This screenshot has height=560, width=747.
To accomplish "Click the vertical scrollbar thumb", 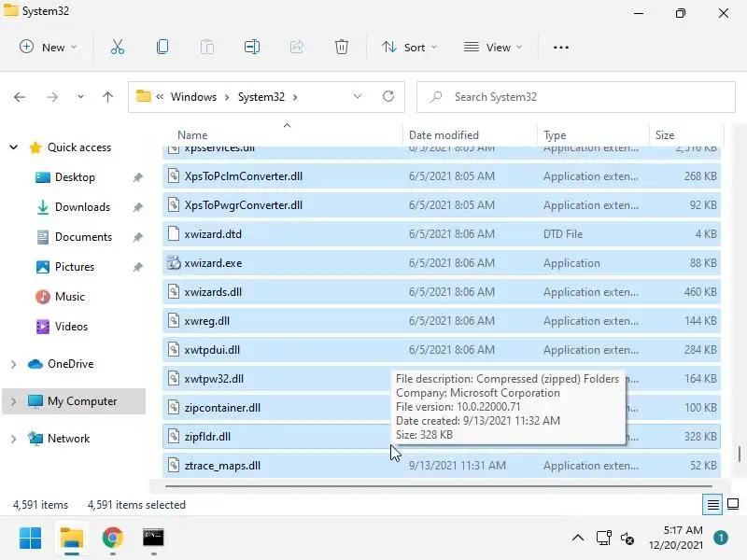I will pyautogui.click(x=740, y=454).
